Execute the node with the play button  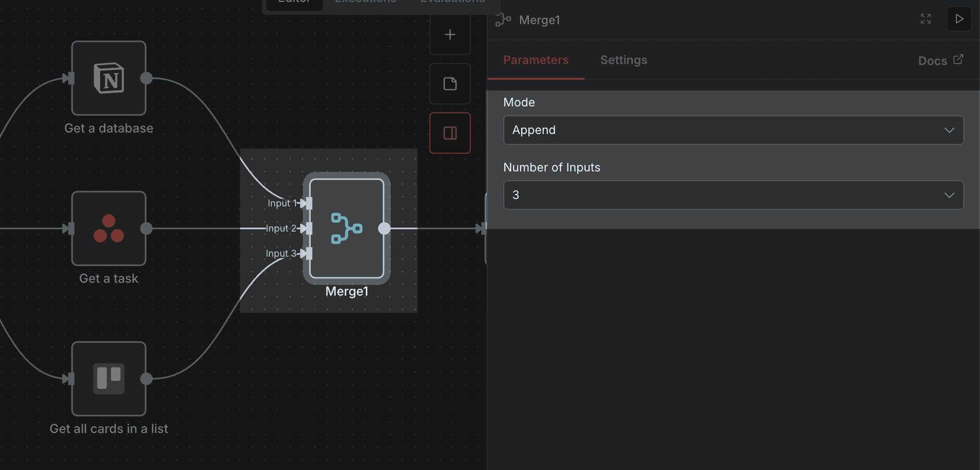(x=959, y=19)
